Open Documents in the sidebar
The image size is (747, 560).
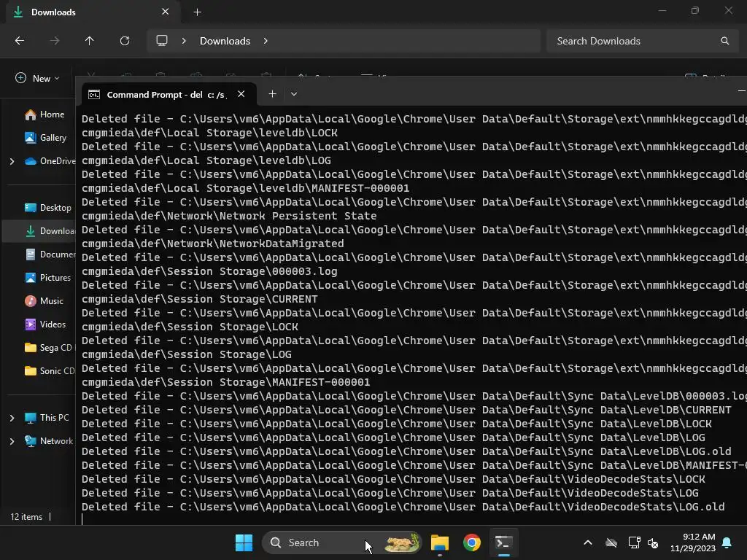point(50,254)
